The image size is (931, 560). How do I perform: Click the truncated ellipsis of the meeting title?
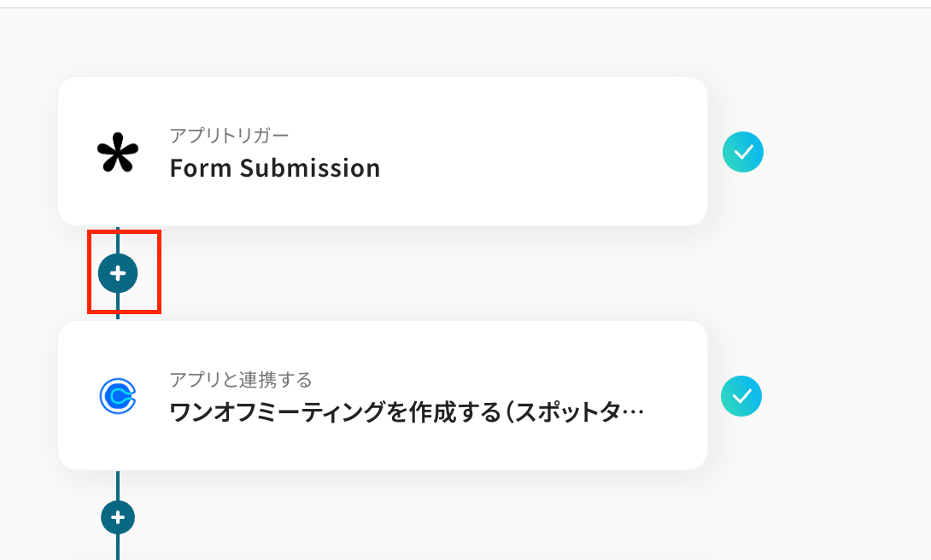point(634,413)
